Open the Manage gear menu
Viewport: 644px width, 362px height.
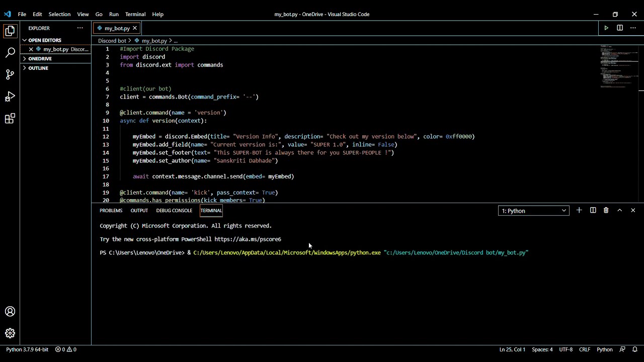pyautogui.click(x=10, y=333)
